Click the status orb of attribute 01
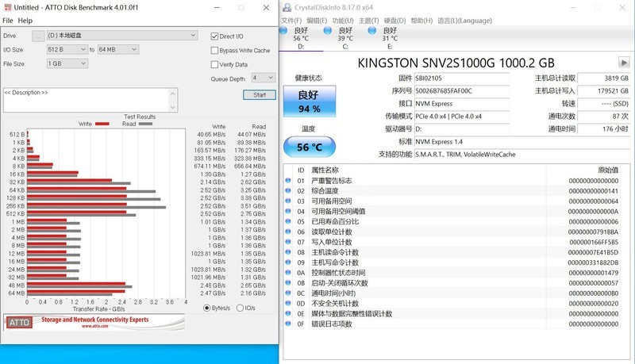635x364 pixels. pyautogui.click(x=288, y=180)
